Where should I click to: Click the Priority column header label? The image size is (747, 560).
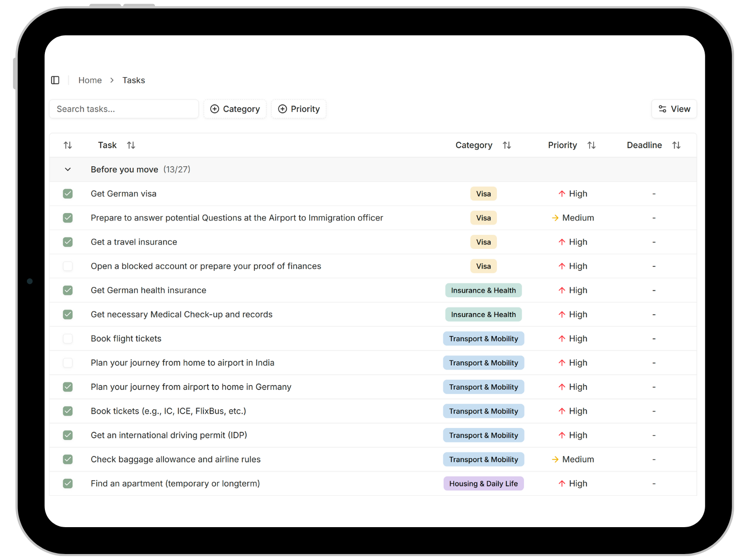[563, 145]
